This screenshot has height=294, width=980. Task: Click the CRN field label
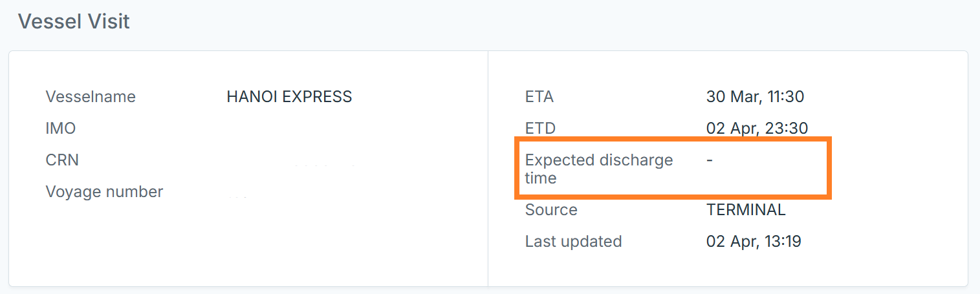point(62,160)
